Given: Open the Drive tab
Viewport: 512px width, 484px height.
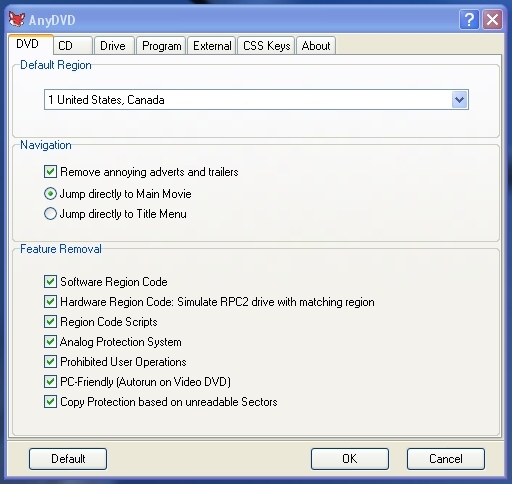Looking at the screenshot, I should [x=114, y=46].
